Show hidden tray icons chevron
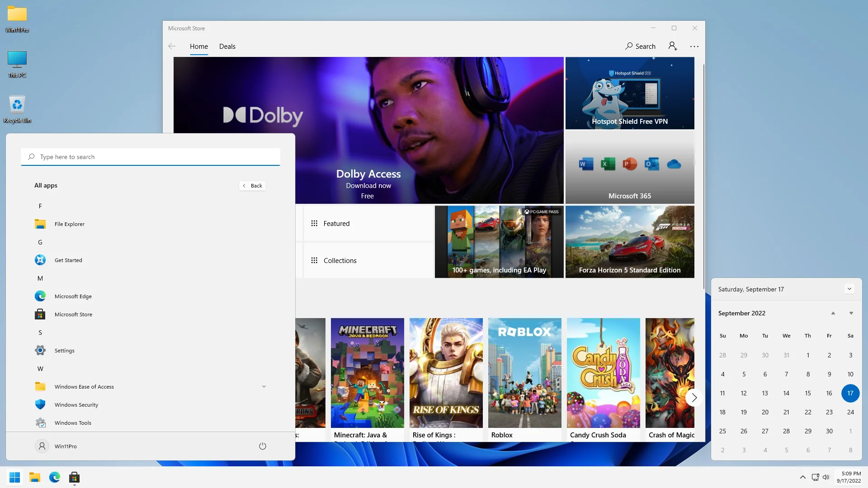Screen dimensions: 868x488 (802, 477)
